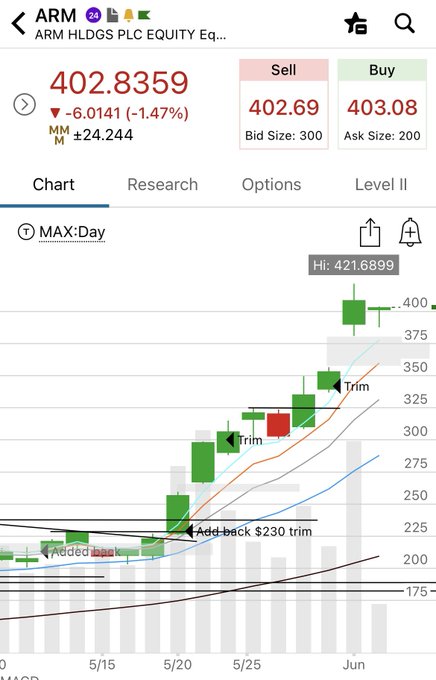Tap the ±24.244 expected move value
The width and height of the screenshot is (436, 680).
103,135
